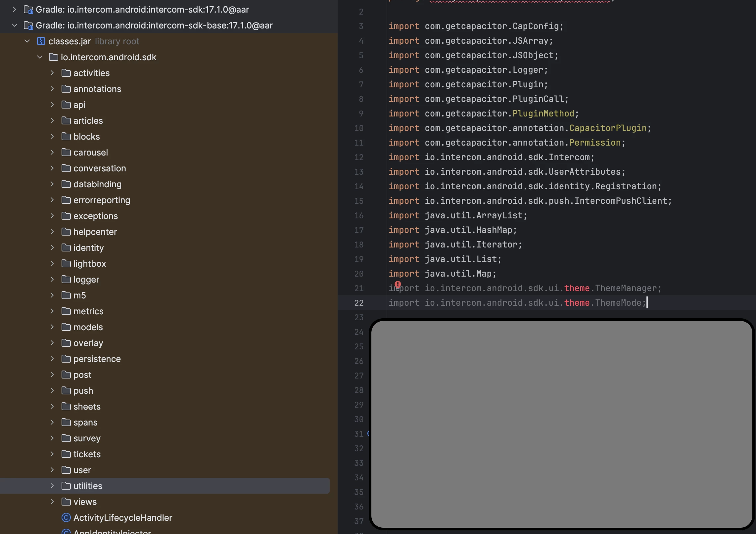Click line number 31 in the gutter
The height and width of the screenshot is (534, 756).
359,434
